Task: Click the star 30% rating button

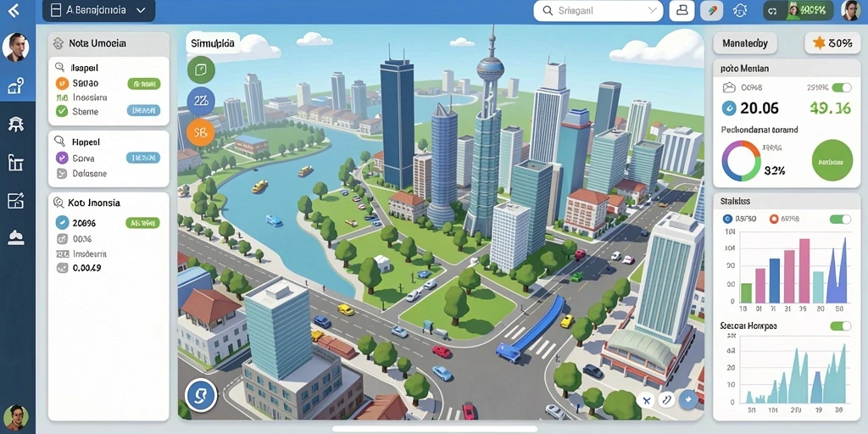Action: (832, 43)
